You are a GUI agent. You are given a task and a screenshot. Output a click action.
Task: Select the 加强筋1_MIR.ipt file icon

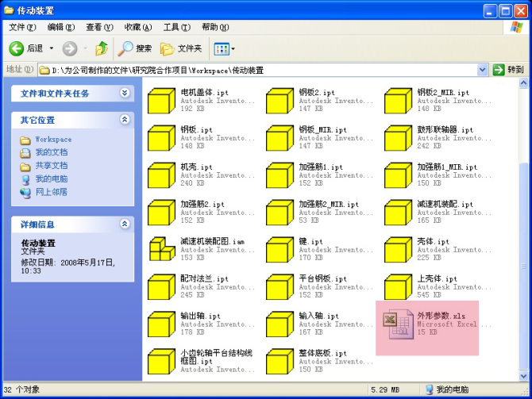click(x=398, y=175)
